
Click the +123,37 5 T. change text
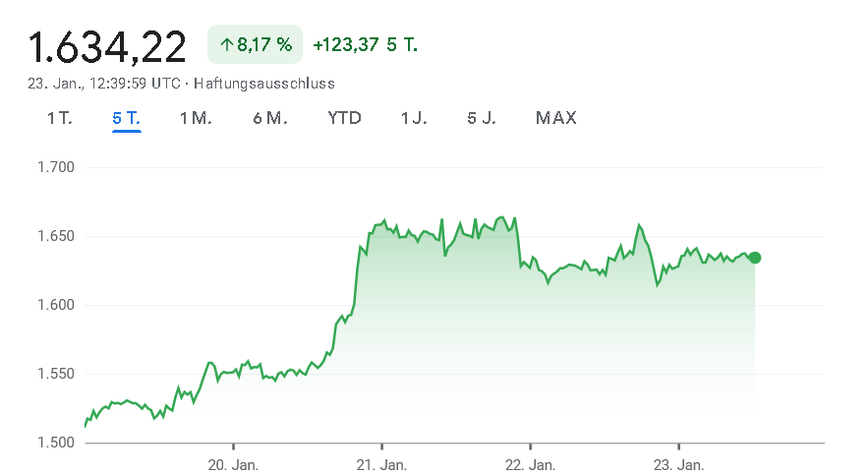coord(366,44)
